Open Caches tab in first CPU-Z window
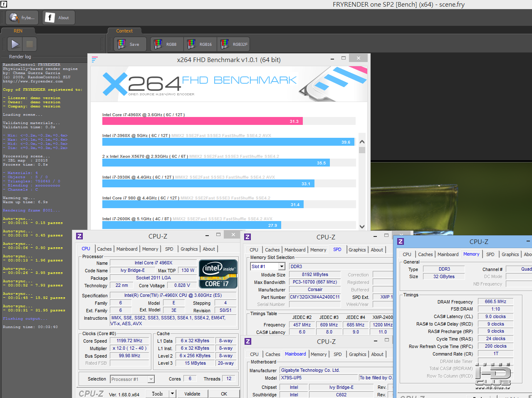532x398 pixels. point(104,249)
